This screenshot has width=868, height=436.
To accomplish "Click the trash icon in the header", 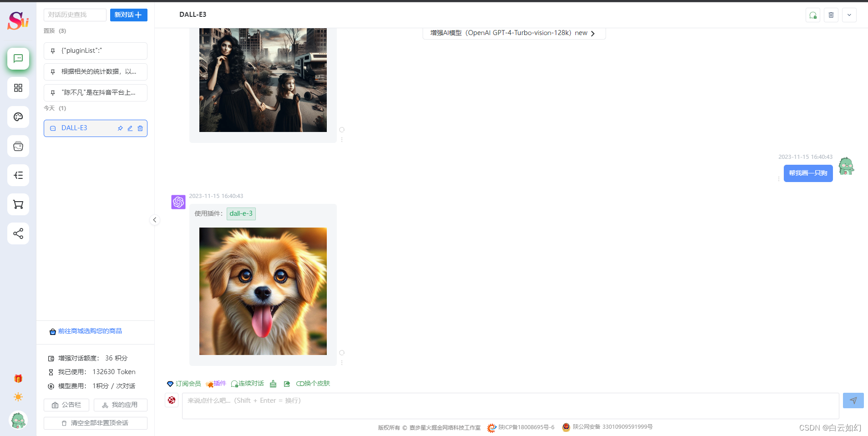I will point(831,15).
